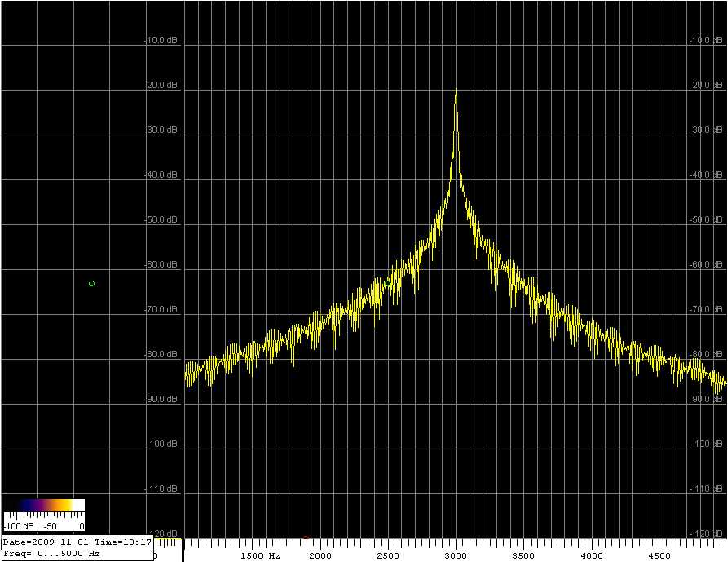Click the right-side -40.0 dB scale label
Image resolution: width=728 pixels, height=562 pixels.
pos(706,175)
